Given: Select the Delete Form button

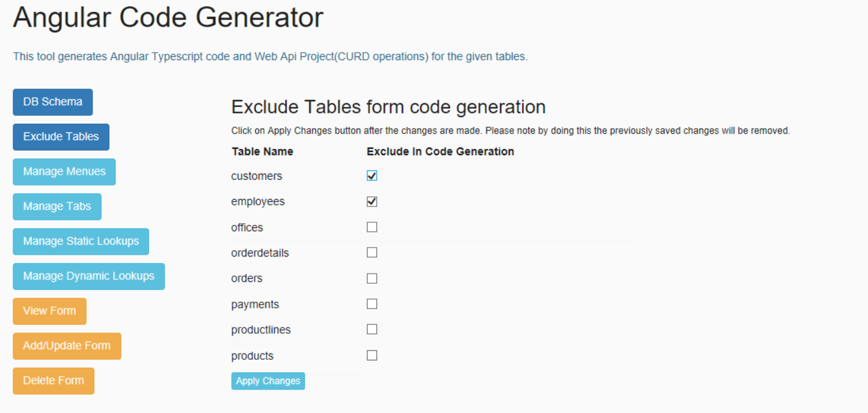Looking at the screenshot, I should pyautogui.click(x=53, y=381).
